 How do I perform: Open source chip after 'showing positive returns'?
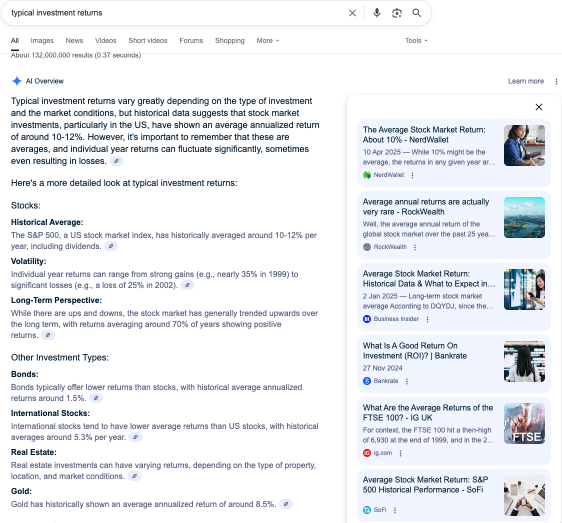48,335
